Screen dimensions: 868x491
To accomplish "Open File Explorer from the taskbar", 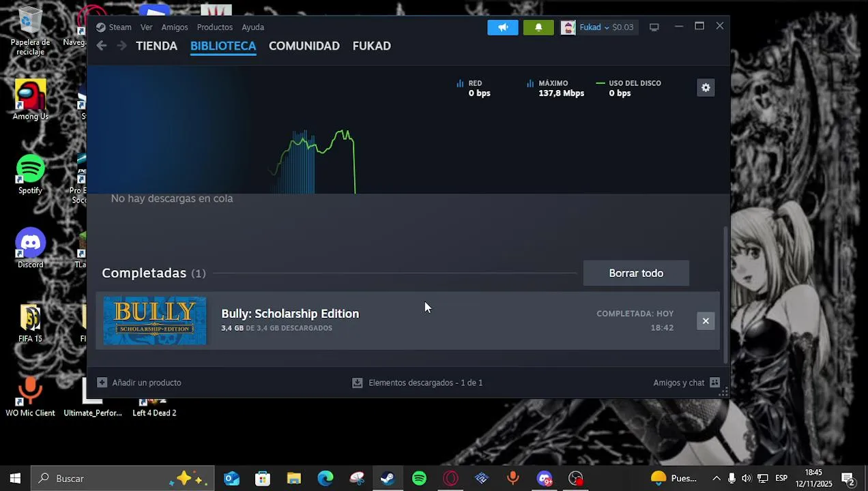I will [x=294, y=479].
